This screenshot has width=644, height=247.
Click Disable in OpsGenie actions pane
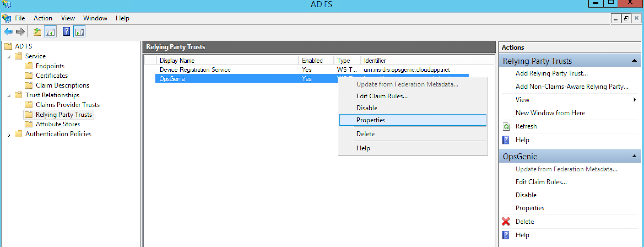pyautogui.click(x=526, y=195)
